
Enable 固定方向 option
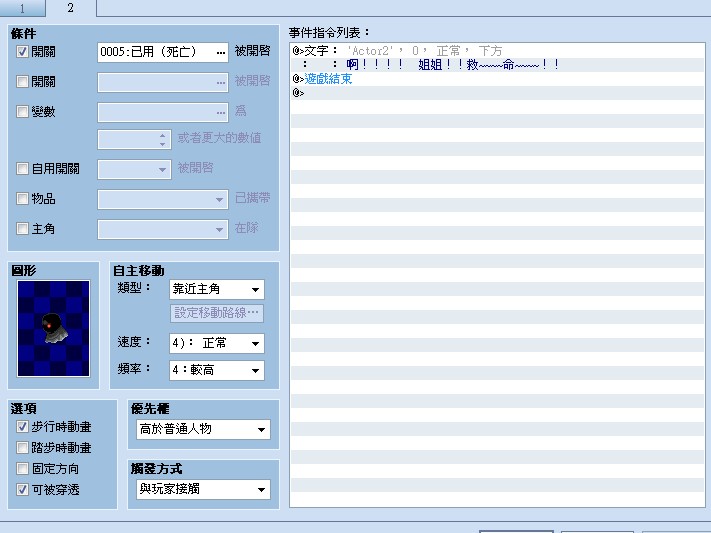pos(22,469)
